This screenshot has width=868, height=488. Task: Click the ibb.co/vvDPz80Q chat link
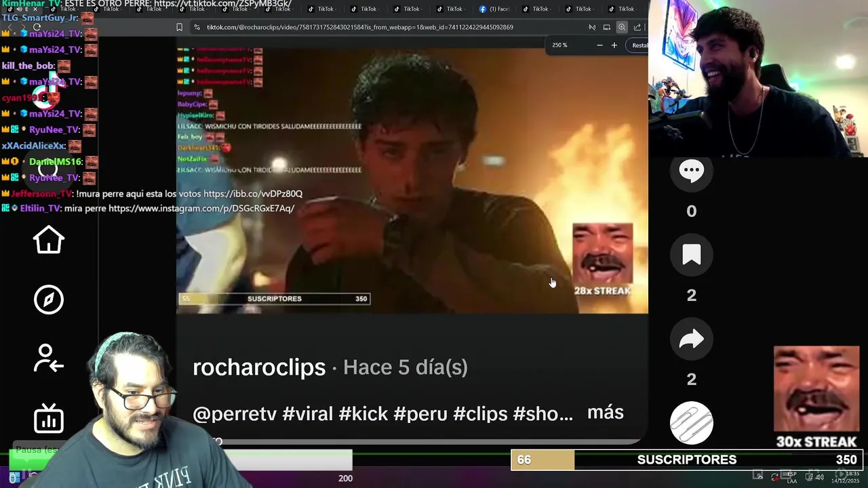point(253,194)
